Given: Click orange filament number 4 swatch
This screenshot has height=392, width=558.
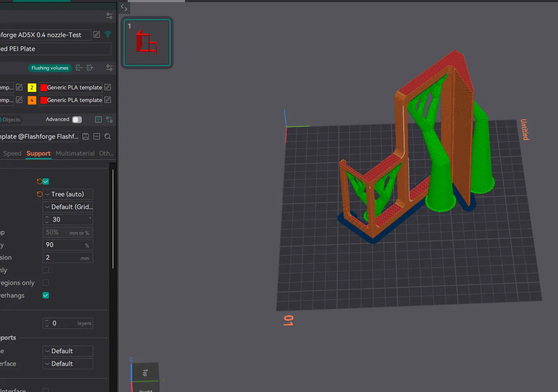Looking at the screenshot, I should tap(32, 100).
